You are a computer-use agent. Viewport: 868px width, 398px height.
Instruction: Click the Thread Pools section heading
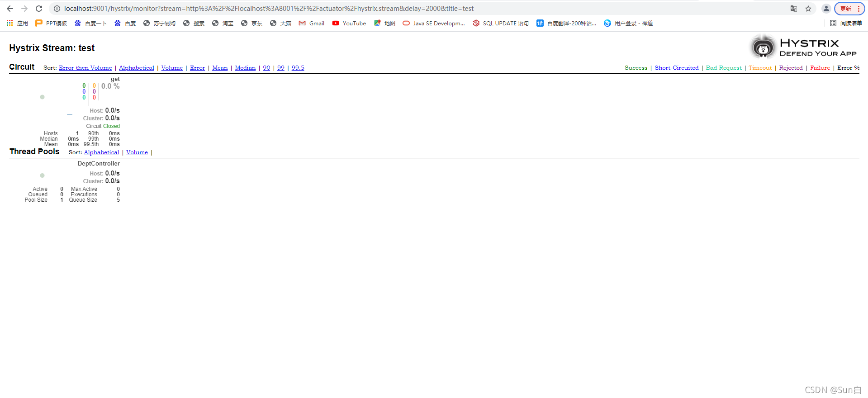34,152
